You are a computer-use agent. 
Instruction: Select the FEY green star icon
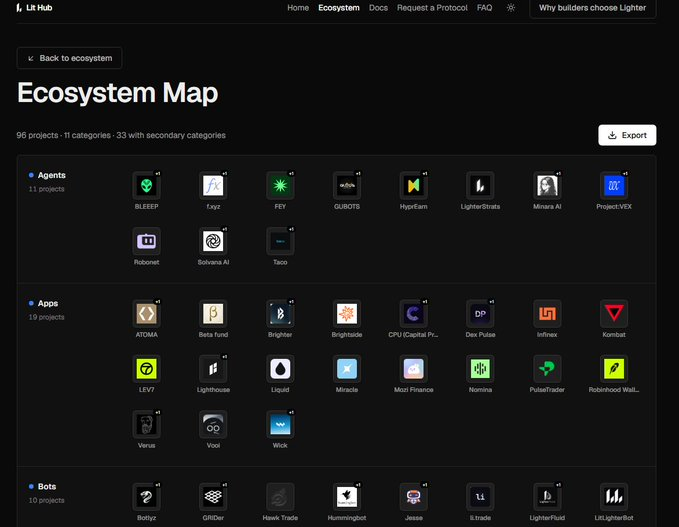pyautogui.click(x=280, y=186)
